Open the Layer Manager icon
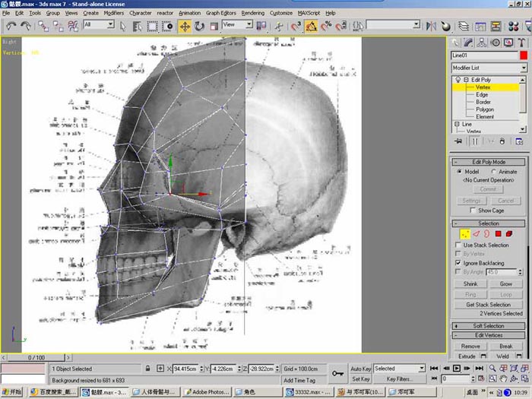This screenshot has height=399, width=532. pyautogui.click(x=464, y=26)
